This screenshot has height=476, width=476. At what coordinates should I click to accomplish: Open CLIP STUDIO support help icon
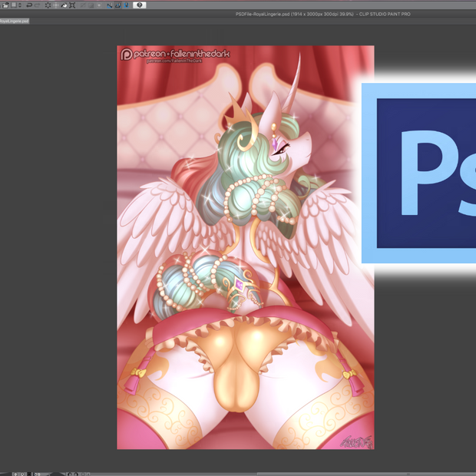click(139, 5)
